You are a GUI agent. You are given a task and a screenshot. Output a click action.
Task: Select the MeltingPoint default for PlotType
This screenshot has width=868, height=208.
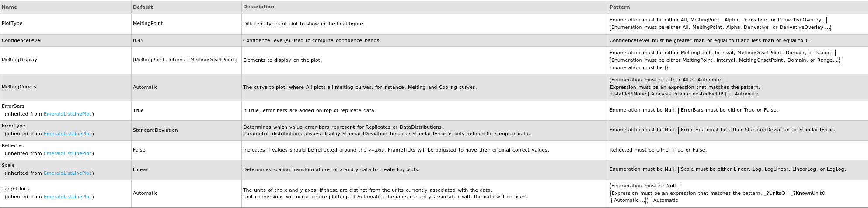point(148,24)
